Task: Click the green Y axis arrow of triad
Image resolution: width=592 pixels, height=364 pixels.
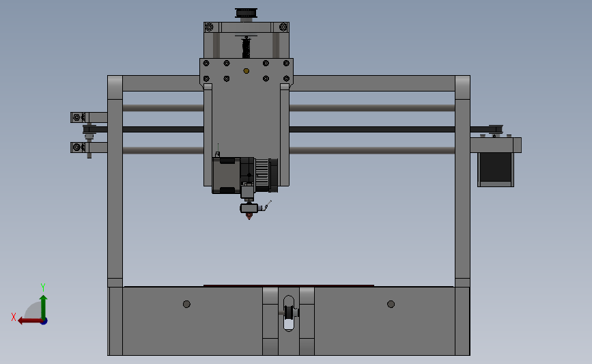Action: [43, 307]
